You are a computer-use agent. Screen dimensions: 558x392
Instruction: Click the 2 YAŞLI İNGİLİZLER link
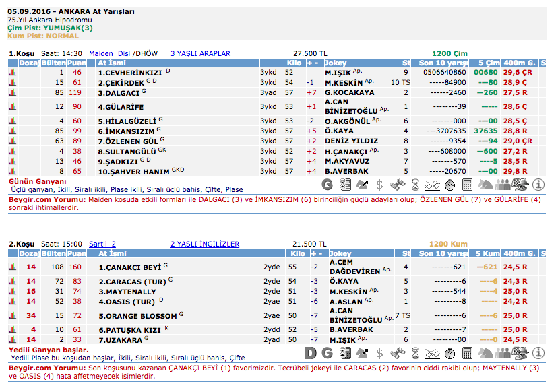tap(204, 244)
